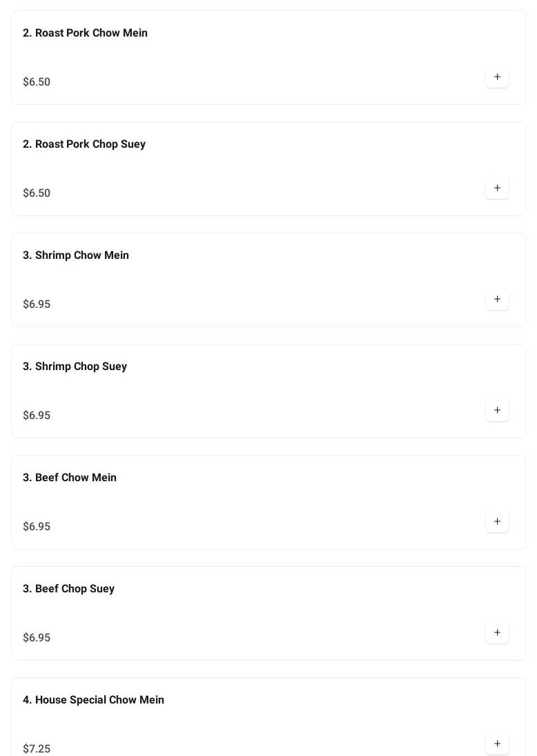View Shrimp Chop Suey item details

click(75, 367)
